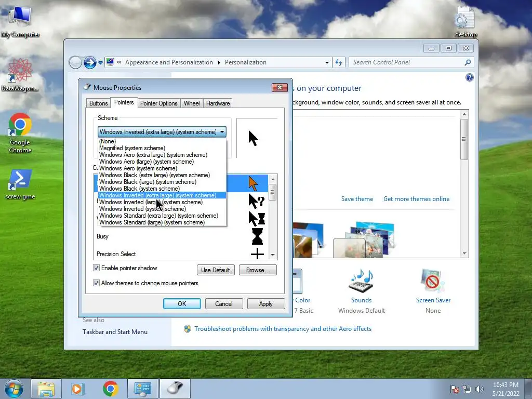The width and height of the screenshot is (532, 399).
Task: Choose Windows Standard (large) scheme
Action: [162, 222]
